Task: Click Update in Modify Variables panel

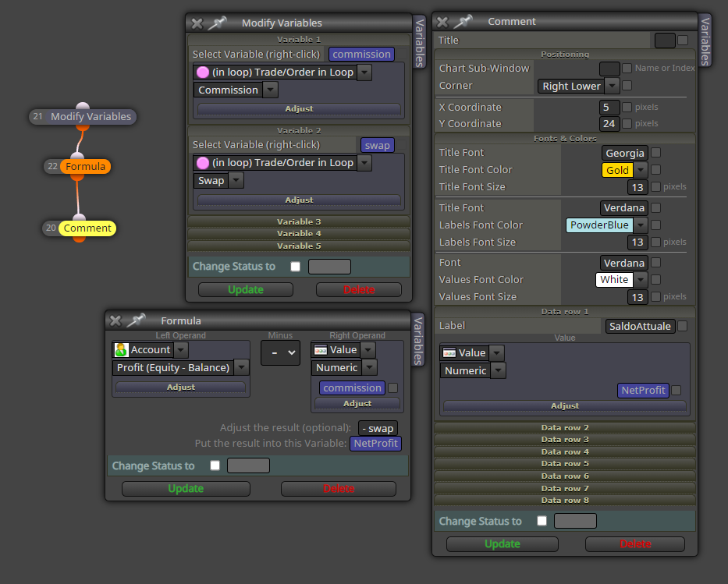Action: (x=246, y=290)
